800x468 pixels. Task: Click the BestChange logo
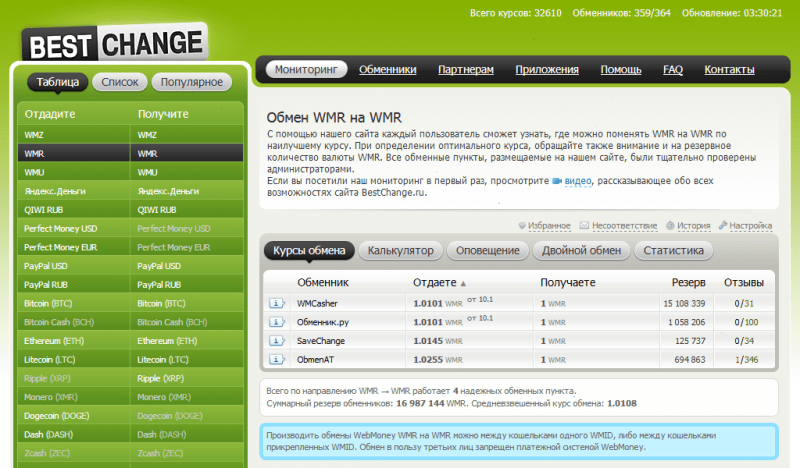pyautogui.click(x=115, y=44)
